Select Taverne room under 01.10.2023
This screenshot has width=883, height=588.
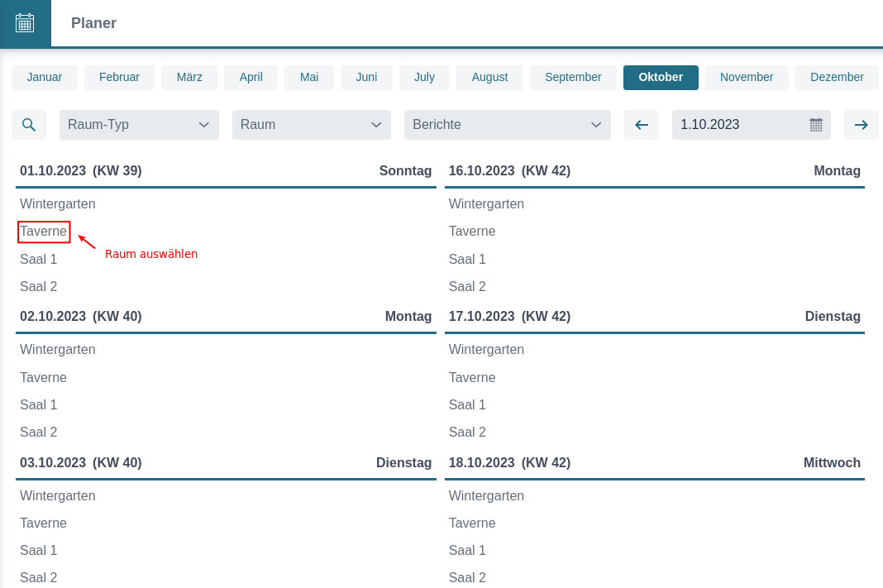coord(44,232)
